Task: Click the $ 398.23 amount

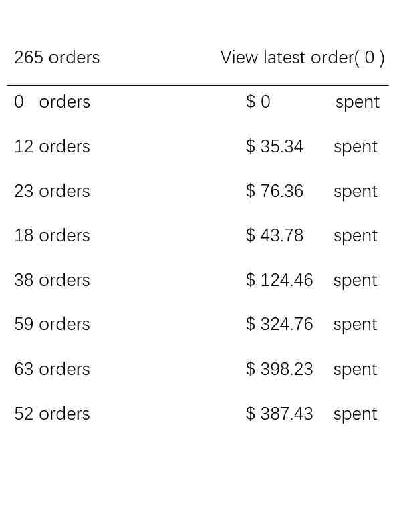Action: [x=279, y=369]
